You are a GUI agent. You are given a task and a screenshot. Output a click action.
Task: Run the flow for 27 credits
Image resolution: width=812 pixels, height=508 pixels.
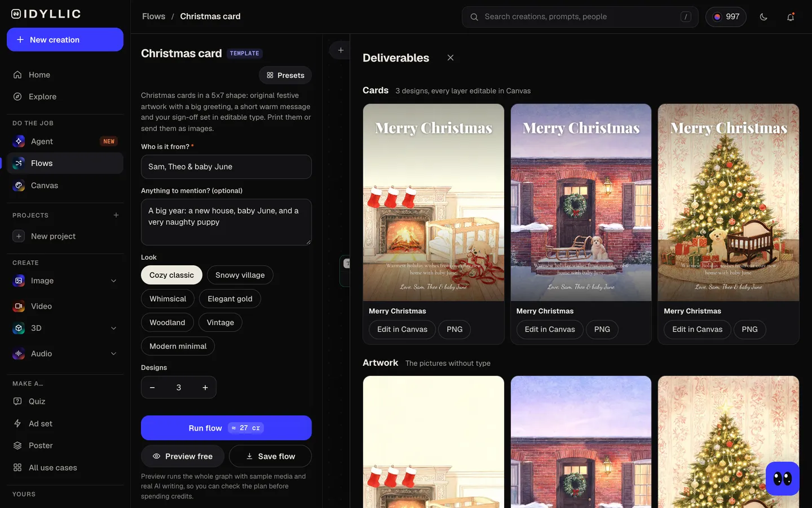226,428
